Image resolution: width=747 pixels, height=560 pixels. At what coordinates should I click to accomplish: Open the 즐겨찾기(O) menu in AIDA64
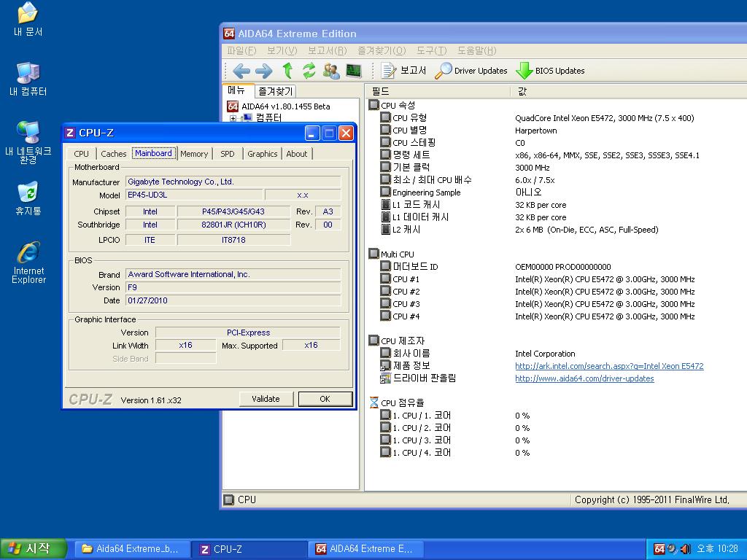tap(382, 50)
